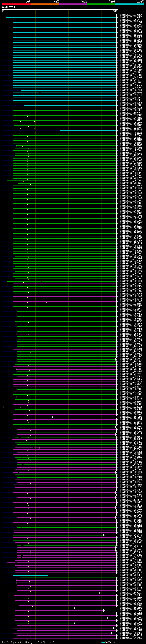Image resolution: width=146 pixels, height=644 pixels.
Task: Select hit label UniRef100_C6SY27
Action: (x=131, y=27)
